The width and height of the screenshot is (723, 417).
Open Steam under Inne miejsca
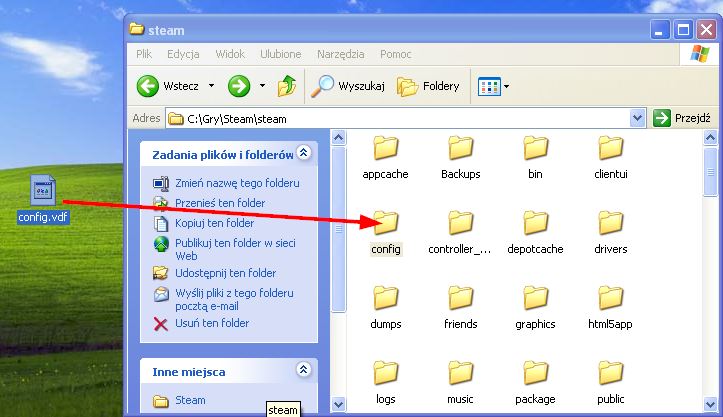tap(190, 400)
